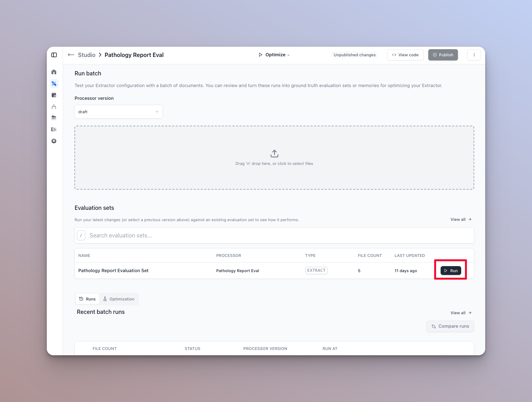Expand the Optimize dropdown
Image resolution: width=532 pixels, height=402 pixels.
point(274,55)
